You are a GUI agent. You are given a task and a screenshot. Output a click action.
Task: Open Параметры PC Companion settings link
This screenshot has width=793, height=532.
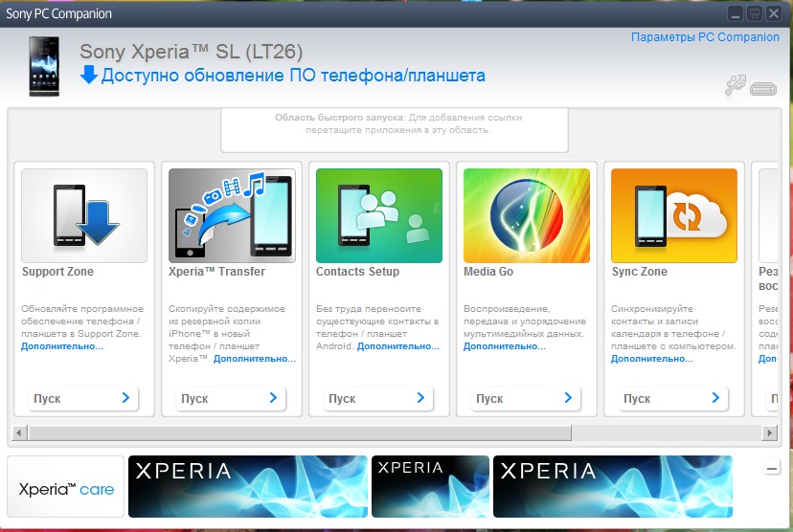pyautogui.click(x=705, y=37)
